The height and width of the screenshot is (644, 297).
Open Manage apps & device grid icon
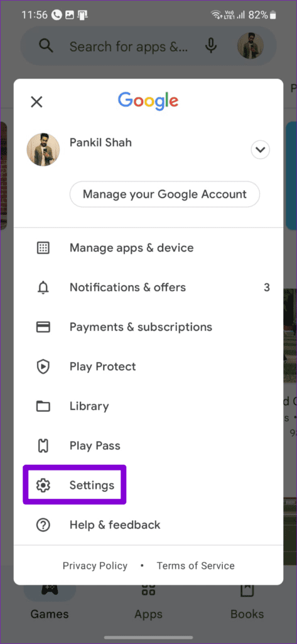point(43,248)
